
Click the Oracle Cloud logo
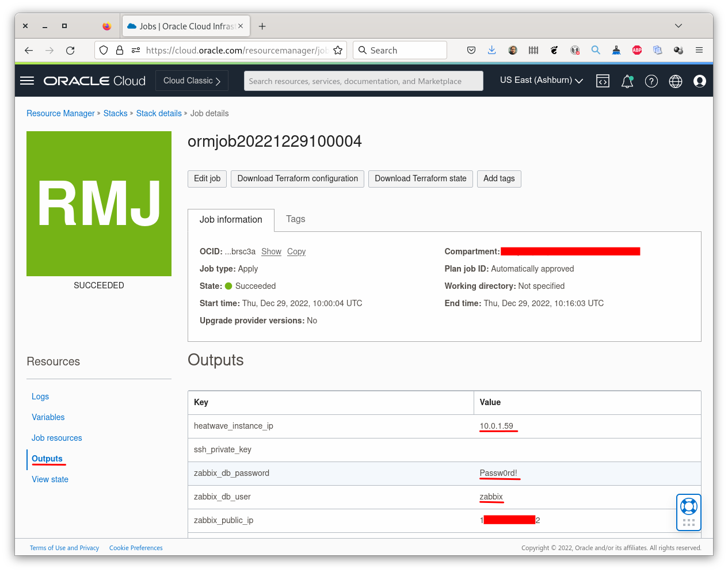coord(94,81)
